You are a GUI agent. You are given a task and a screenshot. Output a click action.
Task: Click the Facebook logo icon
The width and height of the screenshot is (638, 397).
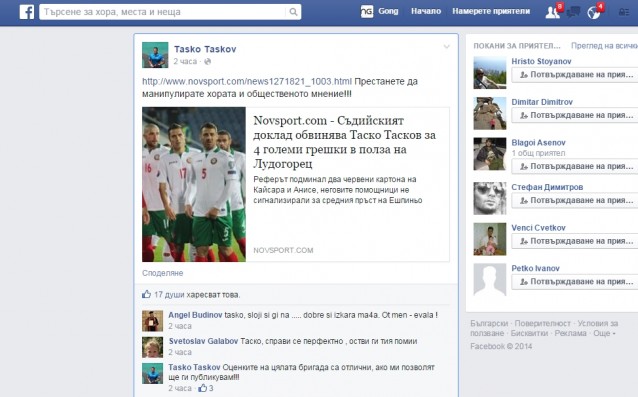pyautogui.click(x=27, y=12)
